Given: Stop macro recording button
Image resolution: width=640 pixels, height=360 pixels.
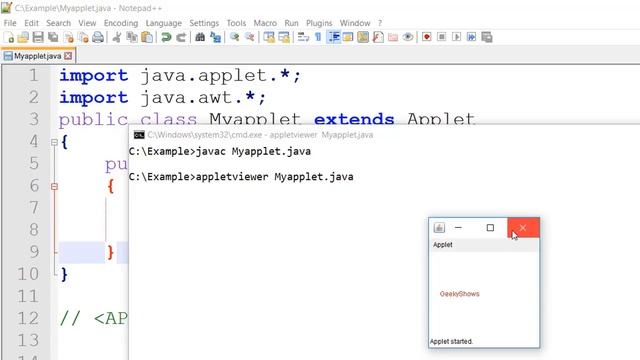Looking at the screenshot, I should pyautogui.click(x=441, y=37).
